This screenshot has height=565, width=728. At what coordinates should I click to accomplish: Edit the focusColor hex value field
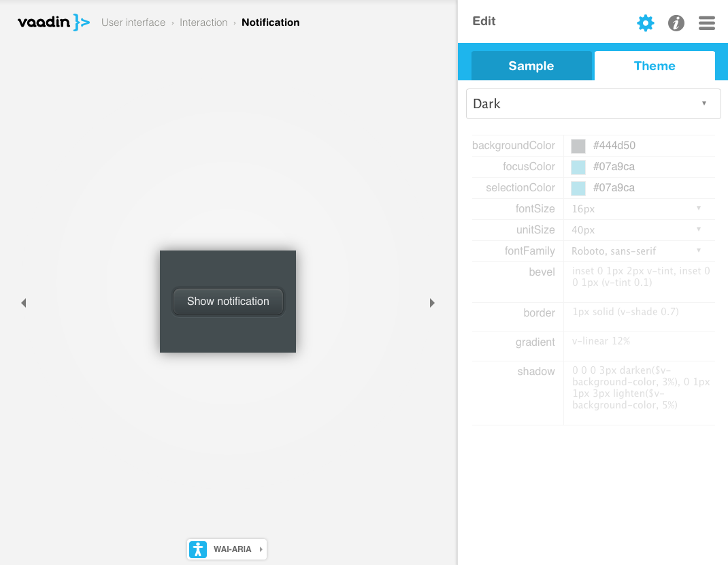[x=614, y=166]
